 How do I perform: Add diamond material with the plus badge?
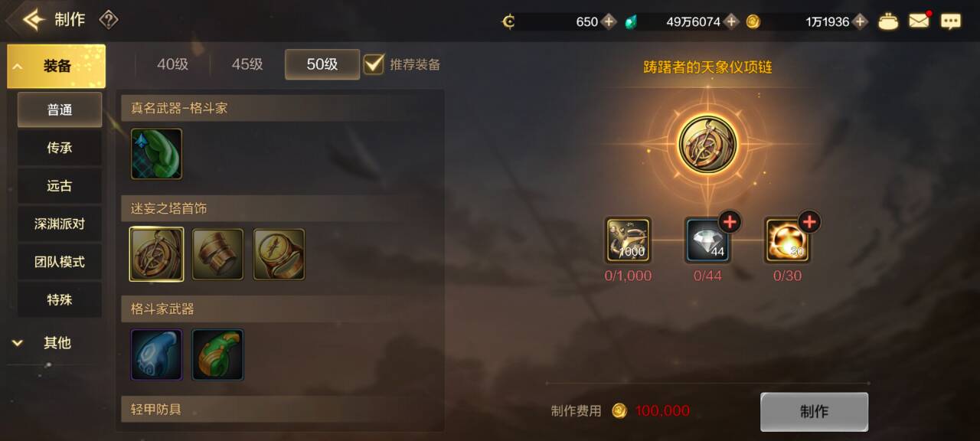pyautogui.click(x=730, y=222)
